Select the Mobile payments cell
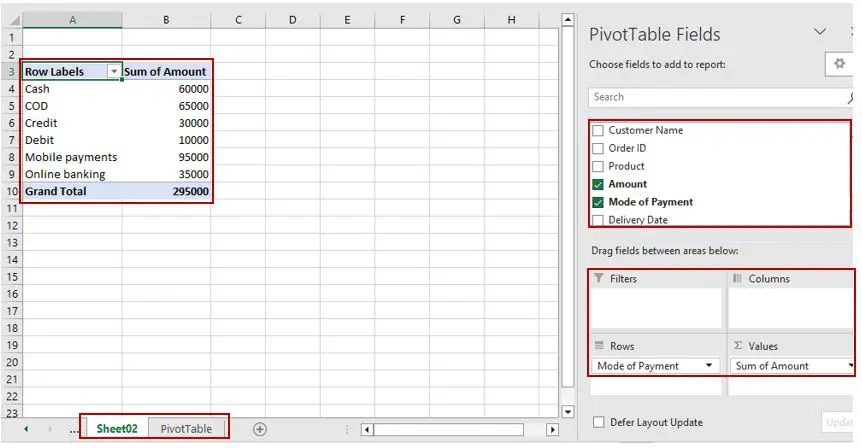The image size is (862, 448). [72, 157]
